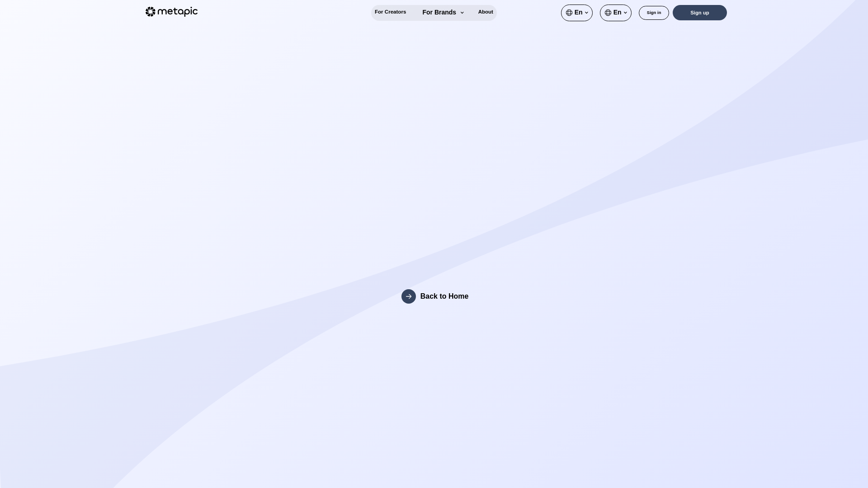Expand the For Brands menu
This screenshot has width=868, height=488.
pos(443,13)
